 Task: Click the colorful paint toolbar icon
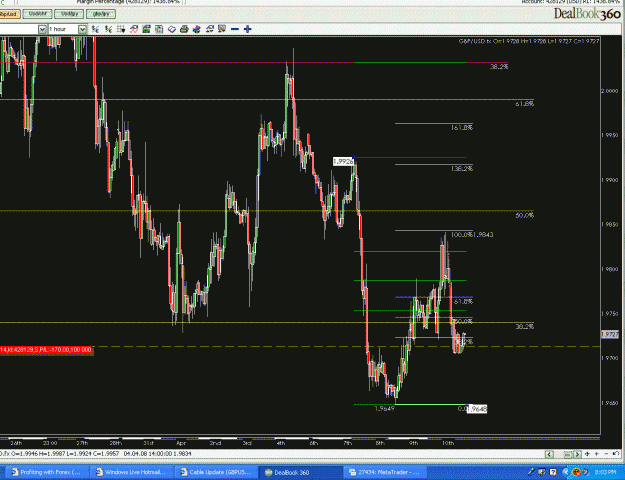tap(197, 29)
